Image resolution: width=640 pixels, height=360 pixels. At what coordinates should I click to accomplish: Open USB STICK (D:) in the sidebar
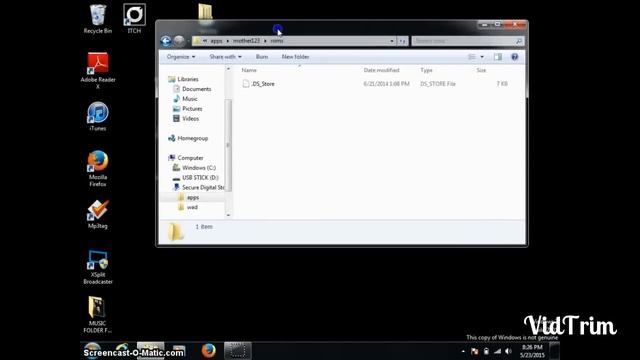tap(200, 178)
